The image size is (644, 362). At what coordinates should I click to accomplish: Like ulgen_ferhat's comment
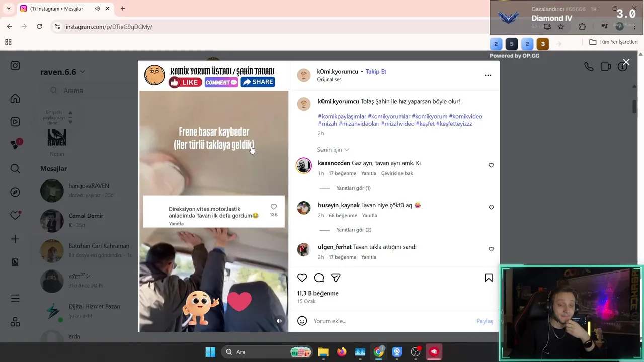[x=491, y=249]
